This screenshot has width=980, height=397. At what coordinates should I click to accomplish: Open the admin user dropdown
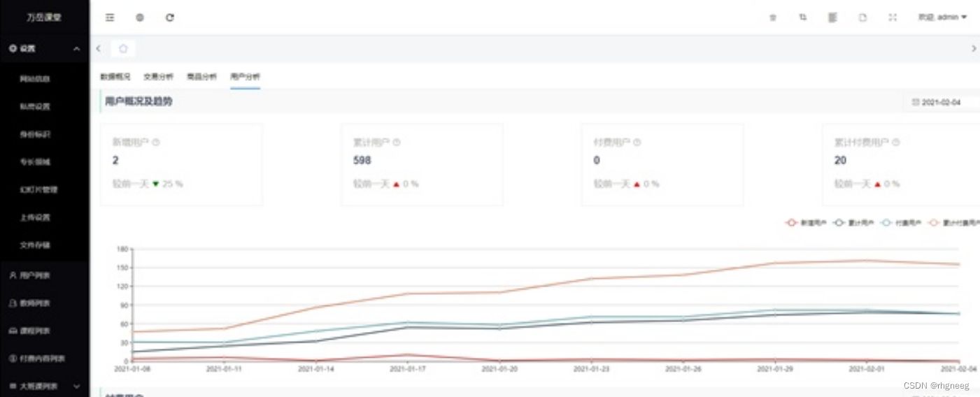click(942, 17)
